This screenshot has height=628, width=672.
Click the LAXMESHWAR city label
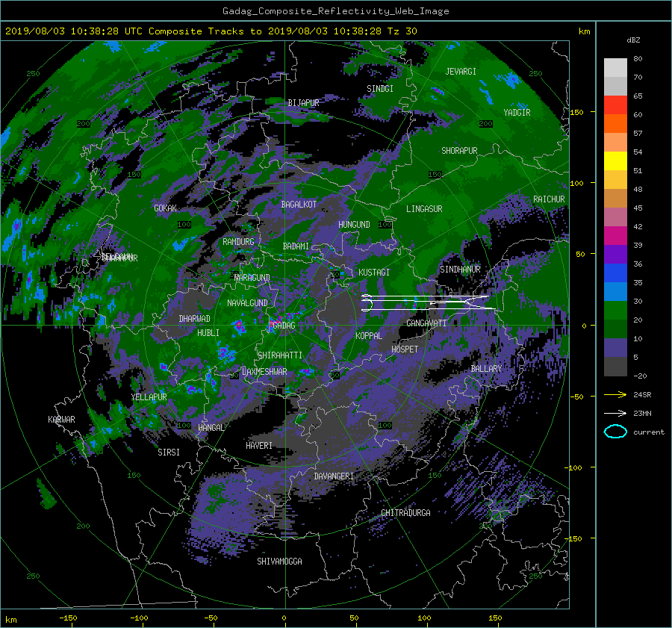click(x=264, y=372)
